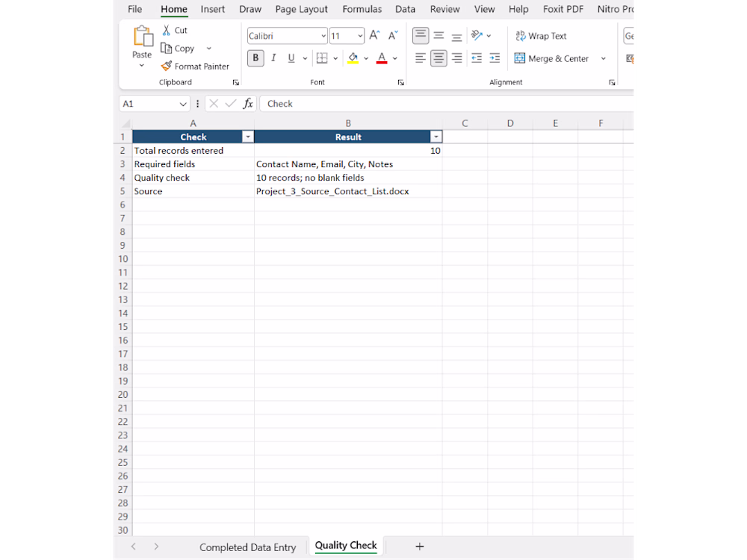Apply yellow fill color bucket
Screen dimensions: 747x560
click(x=353, y=58)
